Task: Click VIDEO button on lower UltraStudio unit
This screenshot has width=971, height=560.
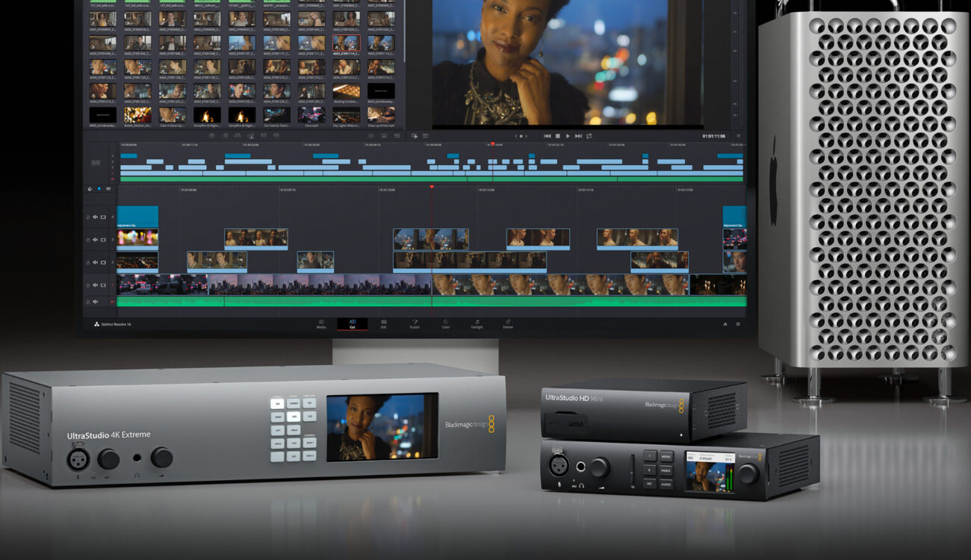Action: pyautogui.click(x=666, y=470)
